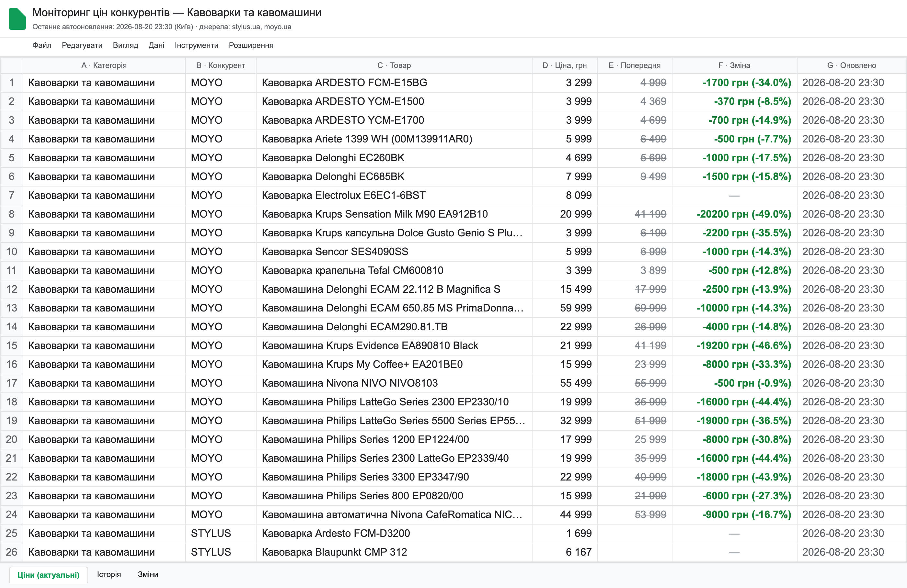Click change cell -9000 грн (-16.7%)
The image size is (907, 588).
(x=734, y=515)
